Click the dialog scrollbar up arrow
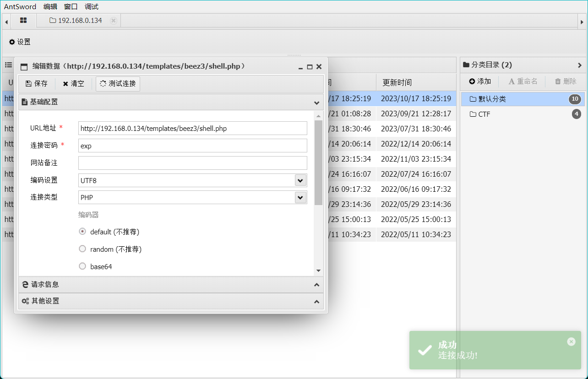The image size is (588, 379). point(318,116)
